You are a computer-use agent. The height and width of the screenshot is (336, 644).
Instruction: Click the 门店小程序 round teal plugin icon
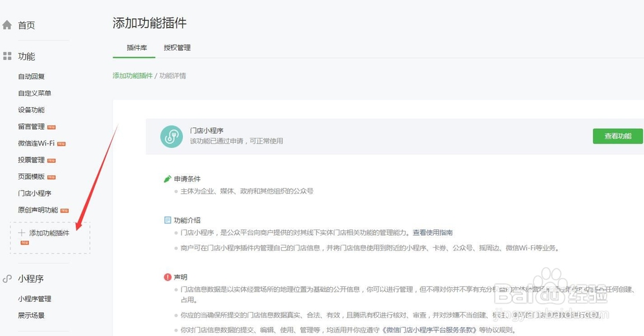click(x=171, y=136)
